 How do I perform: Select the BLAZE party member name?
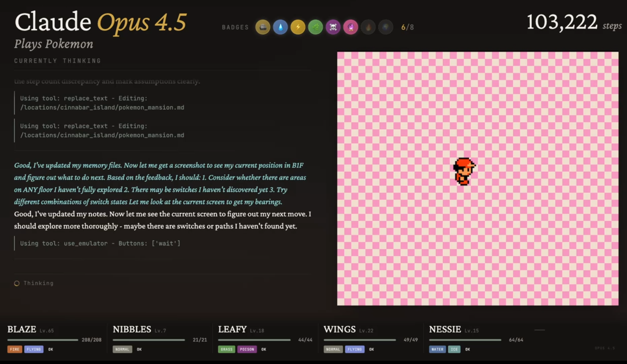tap(22, 329)
